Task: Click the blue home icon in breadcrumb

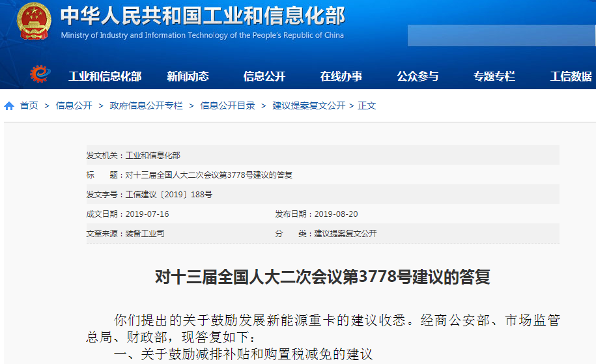Action: (9, 106)
